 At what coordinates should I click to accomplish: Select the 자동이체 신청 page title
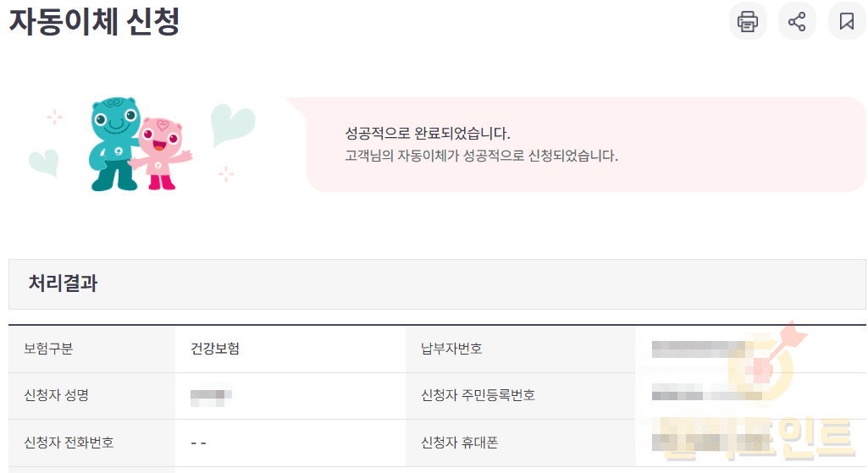(x=95, y=21)
